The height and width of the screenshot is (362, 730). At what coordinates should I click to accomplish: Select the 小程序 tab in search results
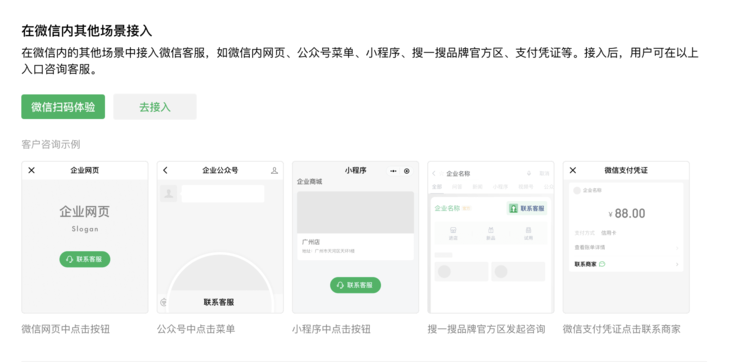pyautogui.click(x=500, y=187)
